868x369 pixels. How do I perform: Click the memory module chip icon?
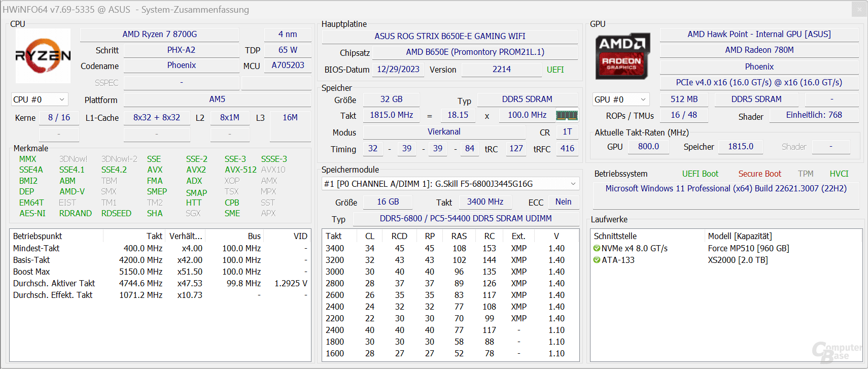pyautogui.click(x=567, y=115)
